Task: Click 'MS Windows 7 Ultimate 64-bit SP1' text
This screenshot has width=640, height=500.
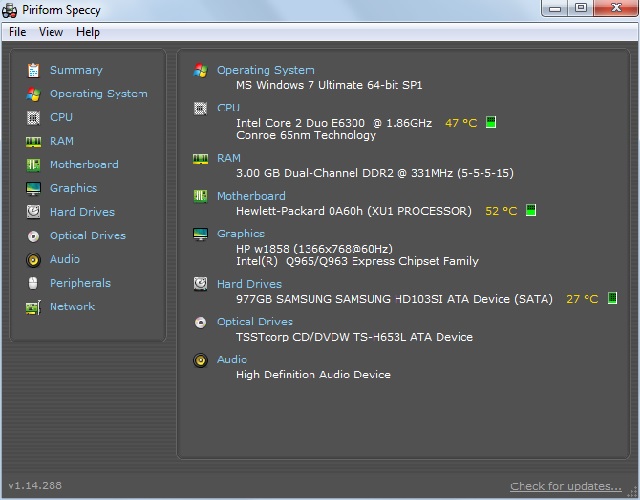Action: (329, 85)
